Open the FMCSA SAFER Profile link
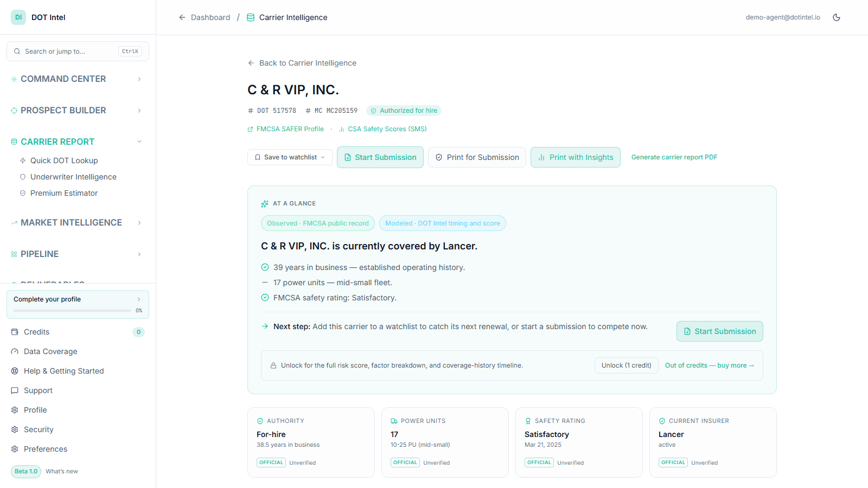 (286, 129)
